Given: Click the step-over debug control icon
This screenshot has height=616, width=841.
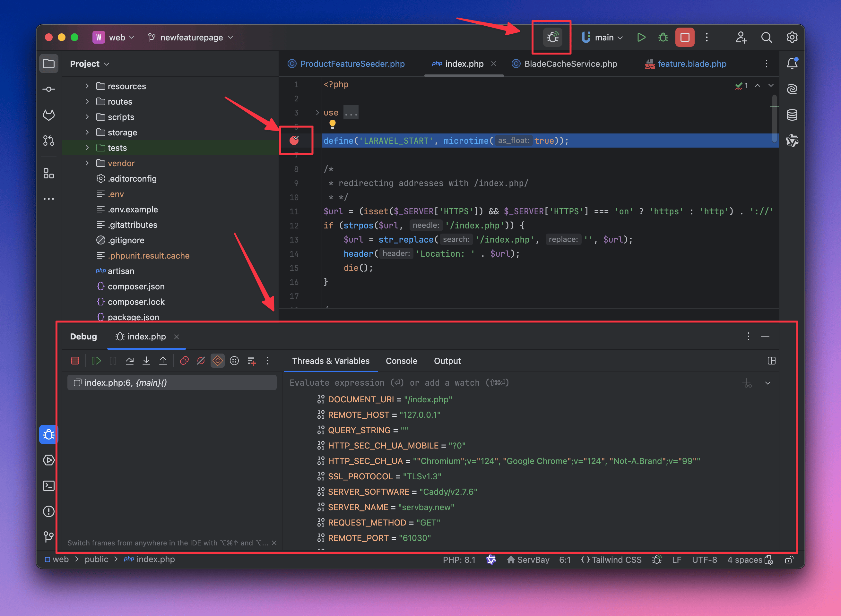Looking at the screenshot, I should 130,361.
